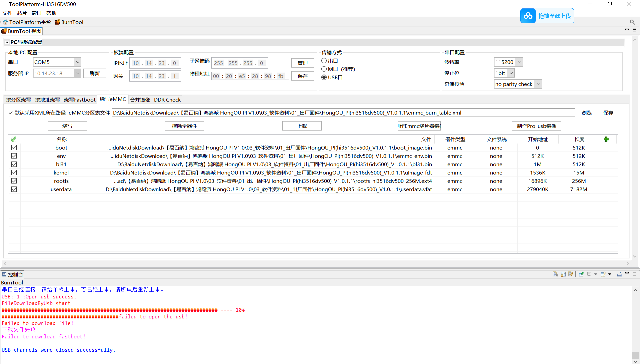This screenshot has height=364, width=640.
Task: Click the Clear Console icon
Action: click(555, 274)
